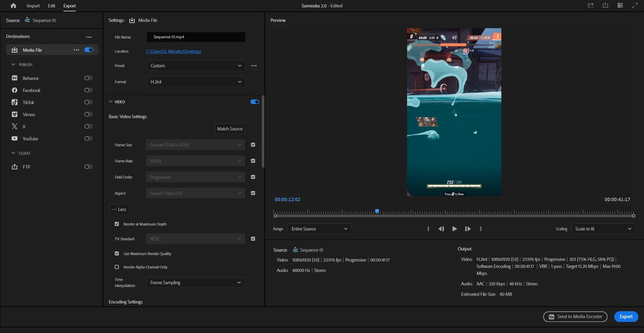The image size is (644, 333).
Task: Open the Scaling Scale to fit dropdown
Action: click(603, 229)
